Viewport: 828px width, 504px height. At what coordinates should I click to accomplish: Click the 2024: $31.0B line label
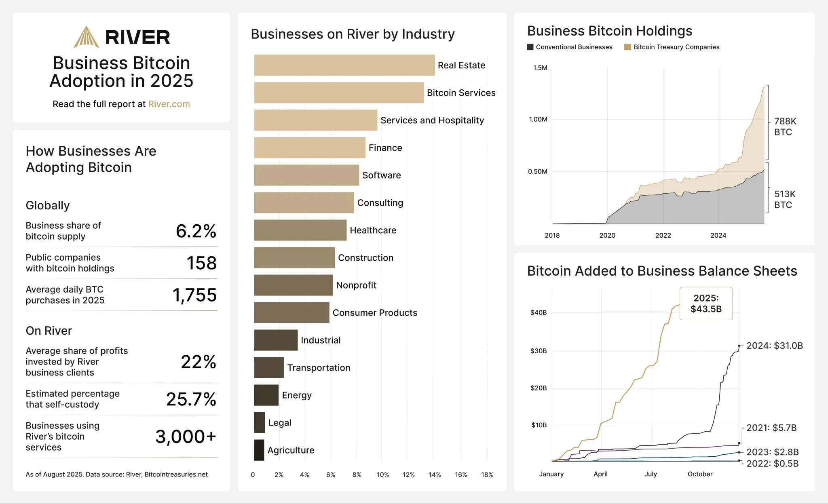click(775, 346)
